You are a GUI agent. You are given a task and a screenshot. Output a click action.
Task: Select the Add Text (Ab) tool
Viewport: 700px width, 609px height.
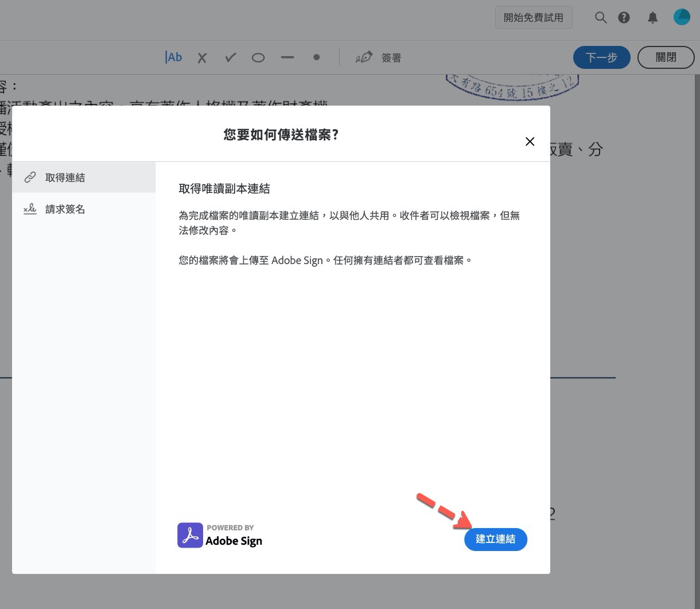pyautogui.click(x=173, y=57)
